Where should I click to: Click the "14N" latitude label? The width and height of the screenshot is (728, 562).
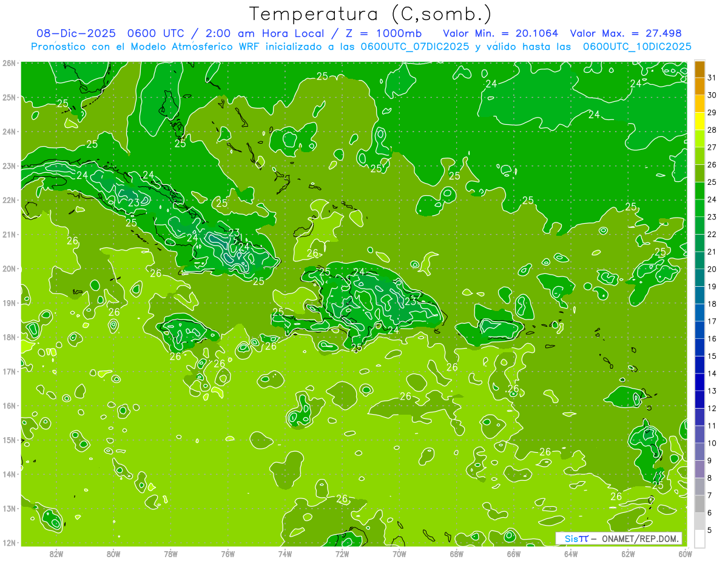click(x=9, y=474)
